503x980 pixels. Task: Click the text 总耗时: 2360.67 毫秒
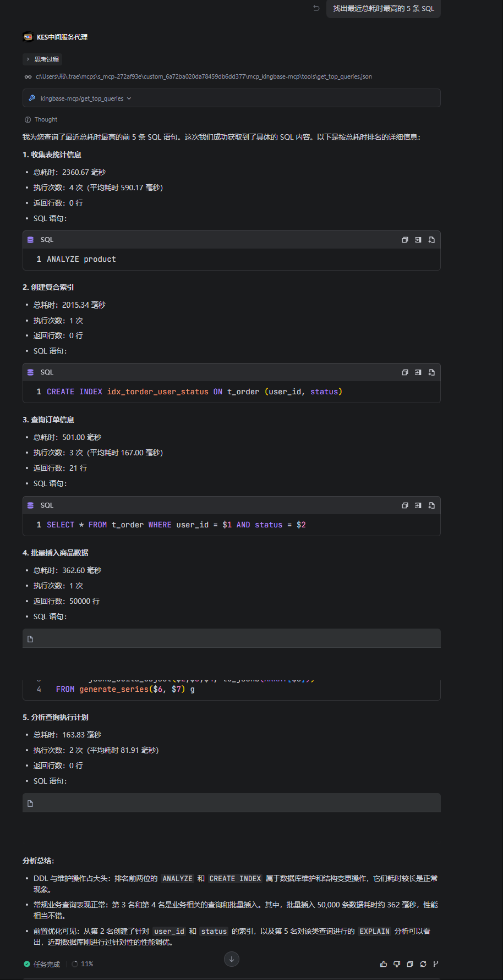click(69, 172)
